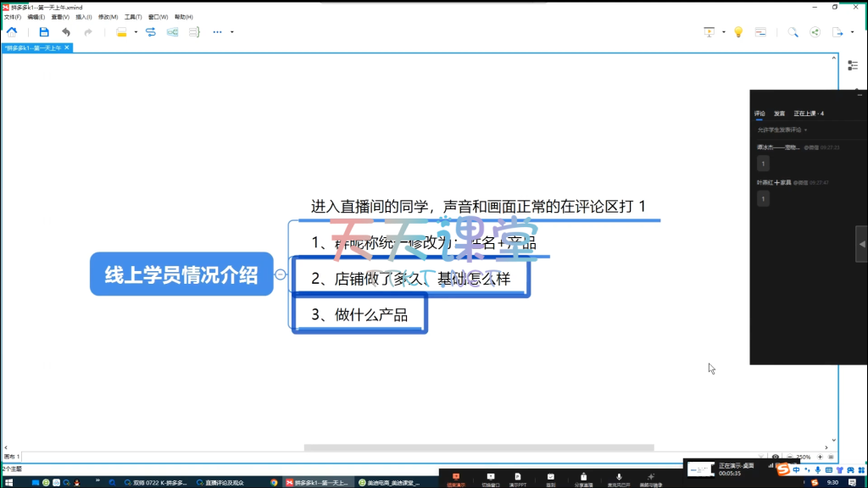Switch to the 发言 tab

(779, 114)
